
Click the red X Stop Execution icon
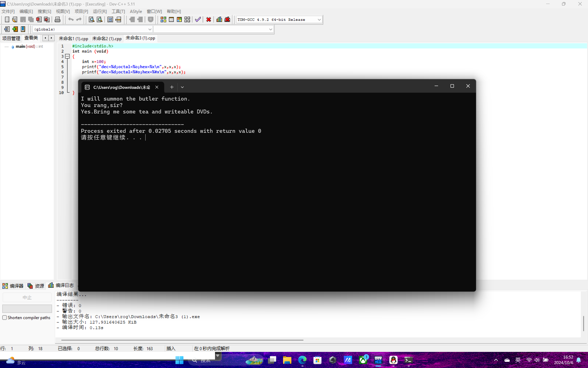pyautogui.click(x=208, y=20)
